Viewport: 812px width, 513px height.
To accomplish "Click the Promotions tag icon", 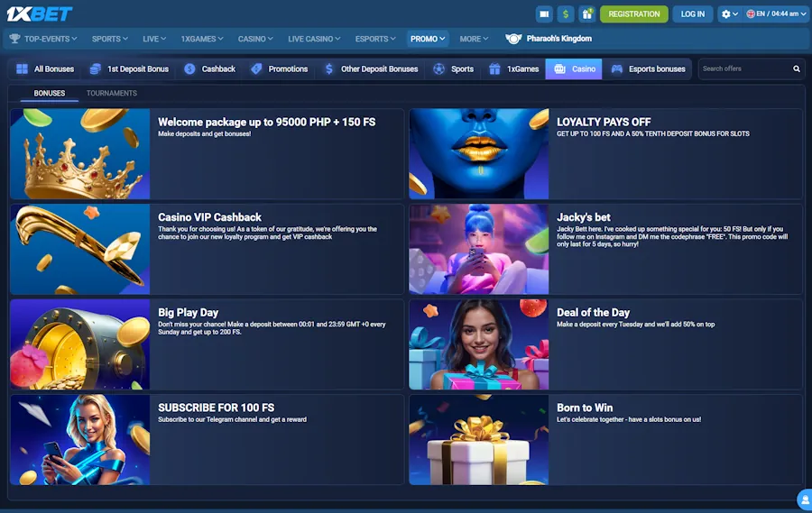I will tap(256, 69).
